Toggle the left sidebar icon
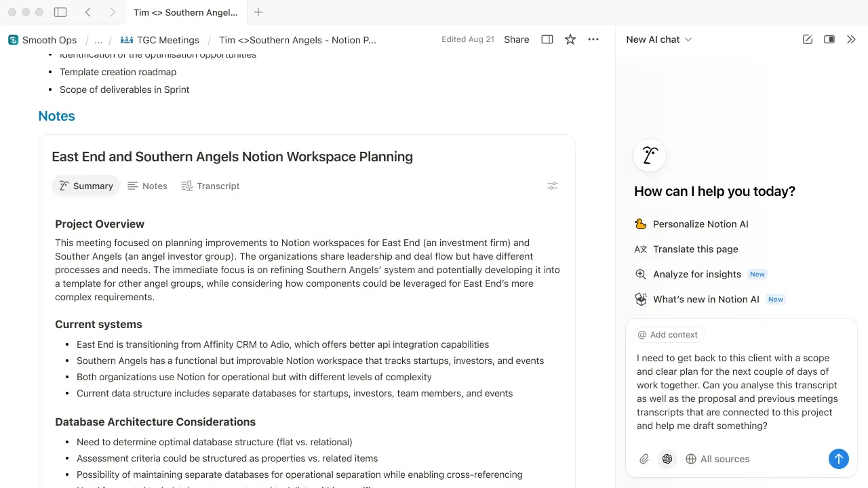 pos(60,12)
